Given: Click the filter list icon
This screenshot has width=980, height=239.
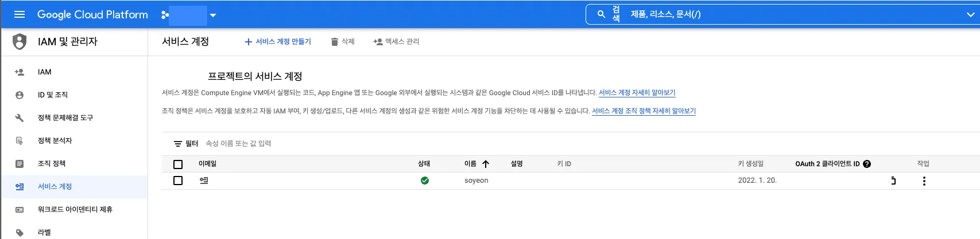Looking at the screenshot, I should pyautogui.click(x=178, y=144).
